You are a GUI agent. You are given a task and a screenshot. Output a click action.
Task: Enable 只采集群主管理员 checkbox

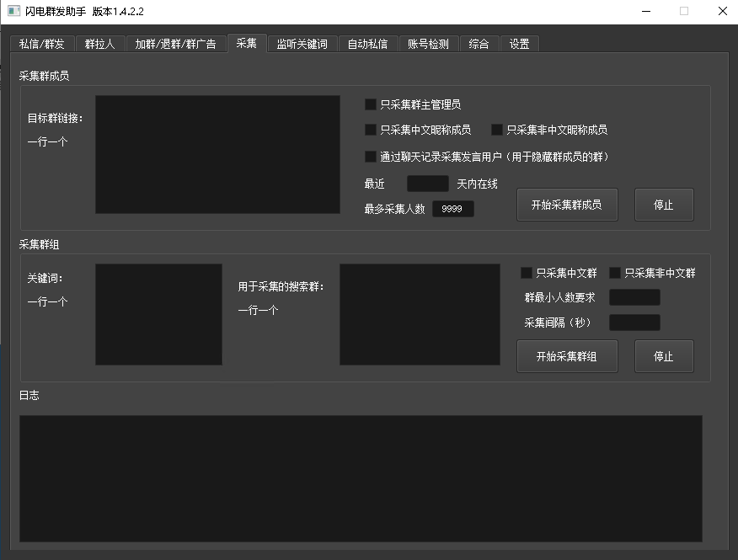[371, 105]
